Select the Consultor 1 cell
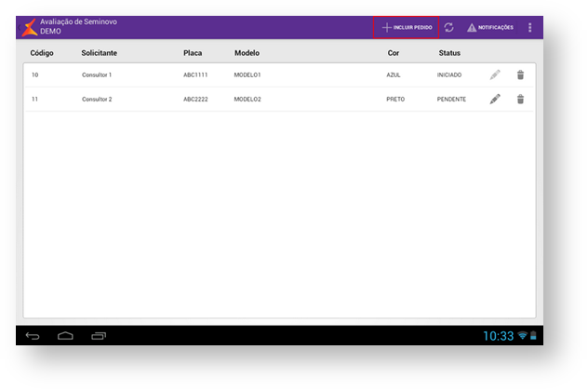Viewport: 588px width, 390px height. point(97,75)
